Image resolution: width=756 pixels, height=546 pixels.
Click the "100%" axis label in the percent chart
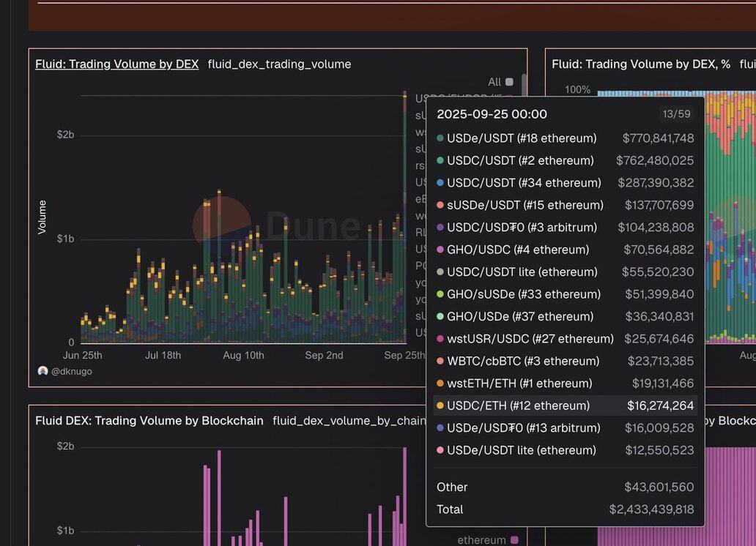[577, 89]
